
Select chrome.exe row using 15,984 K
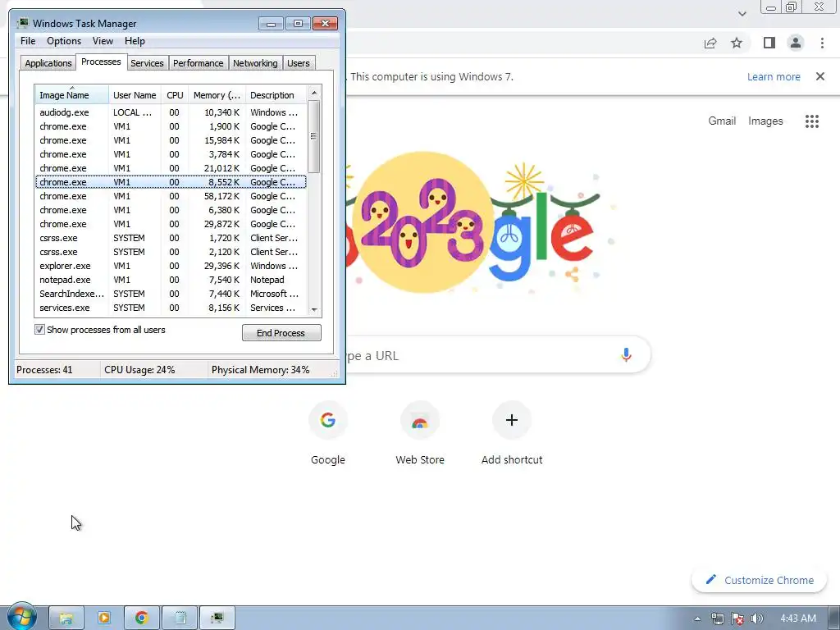click(171, 140)
